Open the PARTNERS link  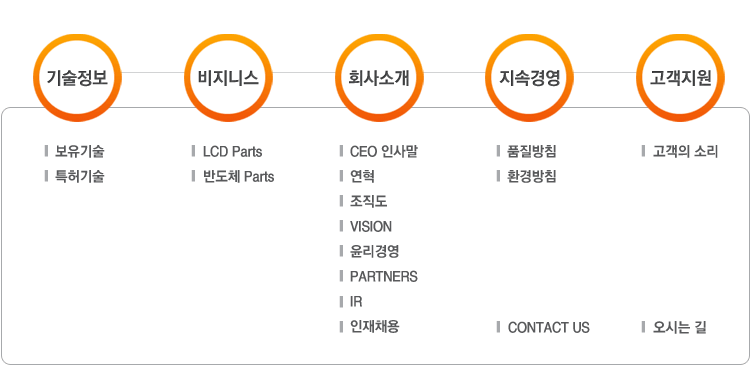pos(384,276)
